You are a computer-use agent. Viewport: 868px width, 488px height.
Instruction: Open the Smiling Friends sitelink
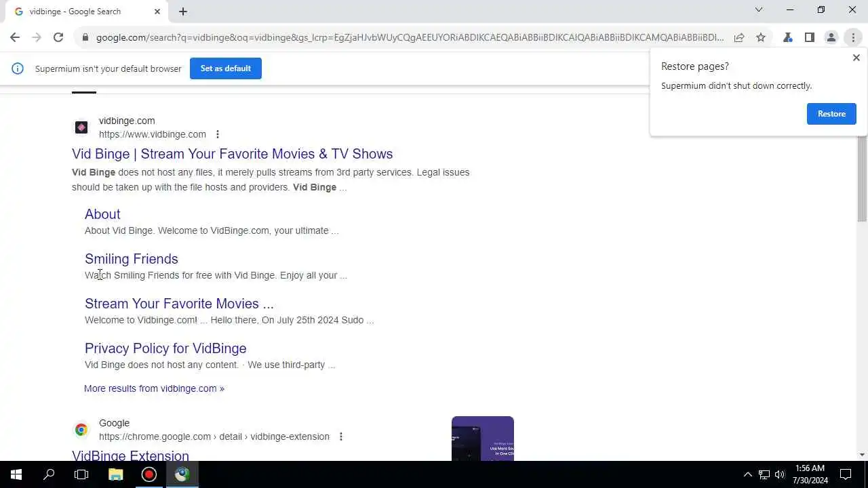132,259
